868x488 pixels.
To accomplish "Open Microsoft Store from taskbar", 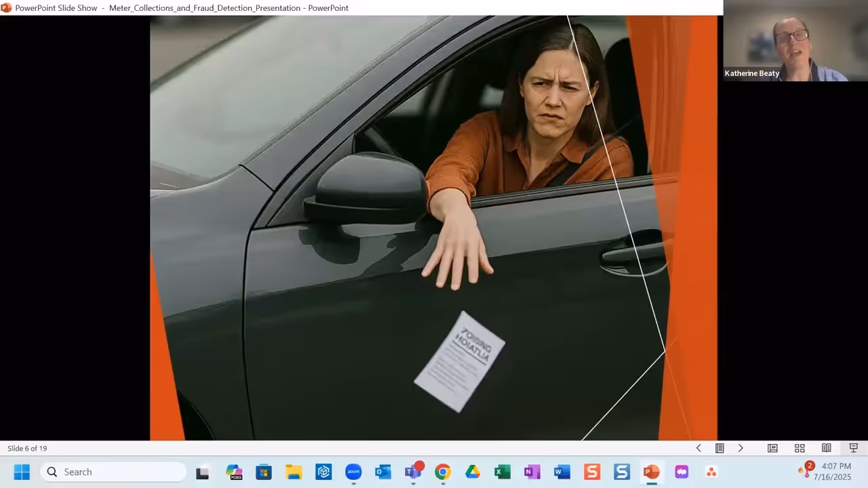I will (x=264, y=472).
